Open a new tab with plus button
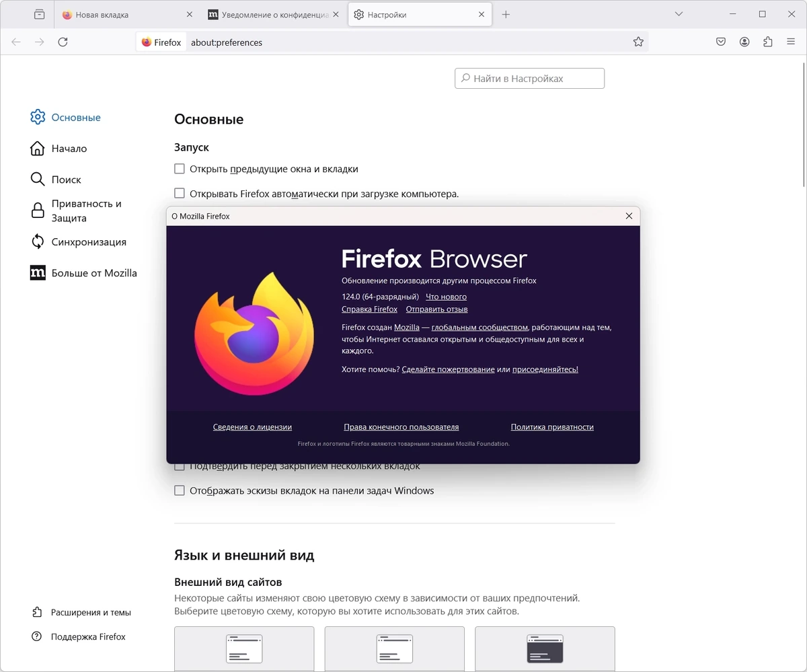The height and width of the screenshot is (672, 807). 506,14
